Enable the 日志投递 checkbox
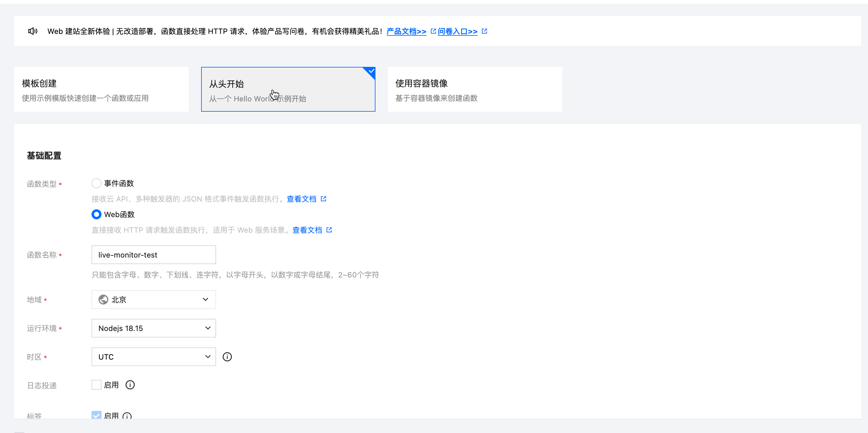 tap(97, 385)
